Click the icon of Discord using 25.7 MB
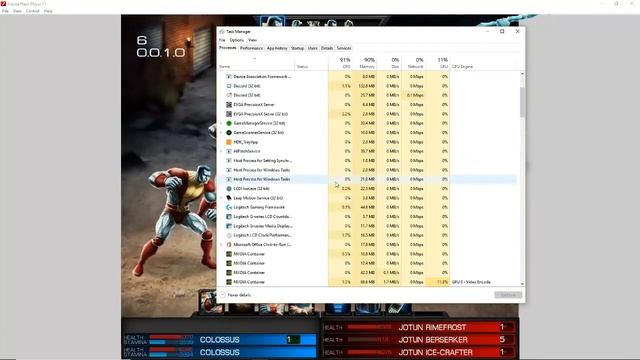Image resolution: width=640 pixels, height=360 pixels. 229,95
